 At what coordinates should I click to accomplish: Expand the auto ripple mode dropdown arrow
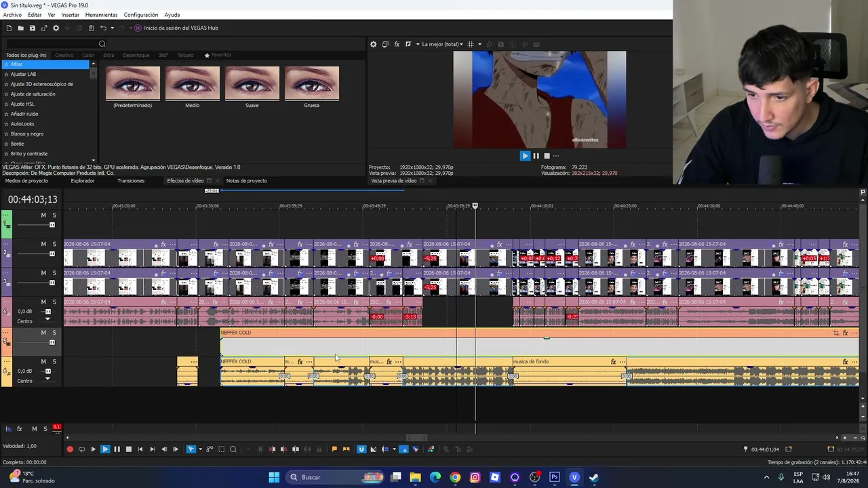click(x=394, y=449)
